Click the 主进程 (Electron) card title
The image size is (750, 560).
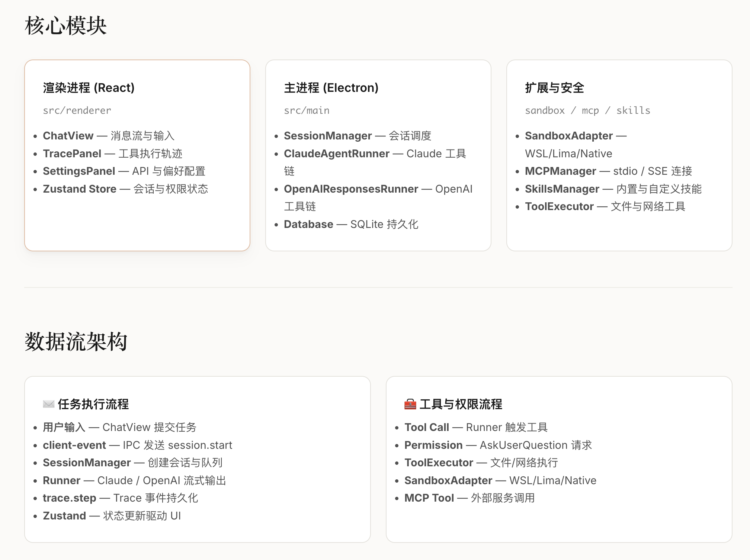[331, 88]
